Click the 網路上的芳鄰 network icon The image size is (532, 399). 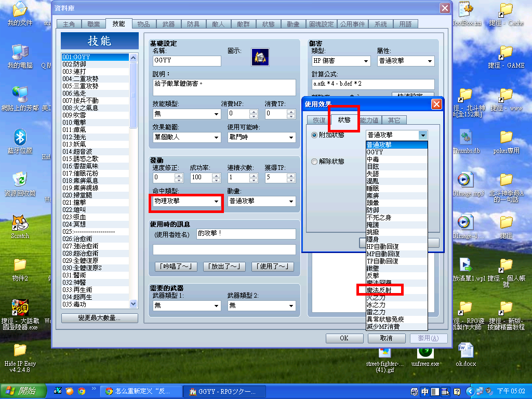pyautogui.click(x=20, y=99)
